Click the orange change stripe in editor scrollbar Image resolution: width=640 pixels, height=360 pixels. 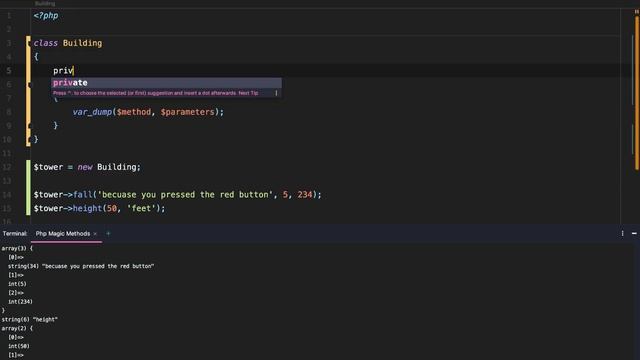point(637,93)
